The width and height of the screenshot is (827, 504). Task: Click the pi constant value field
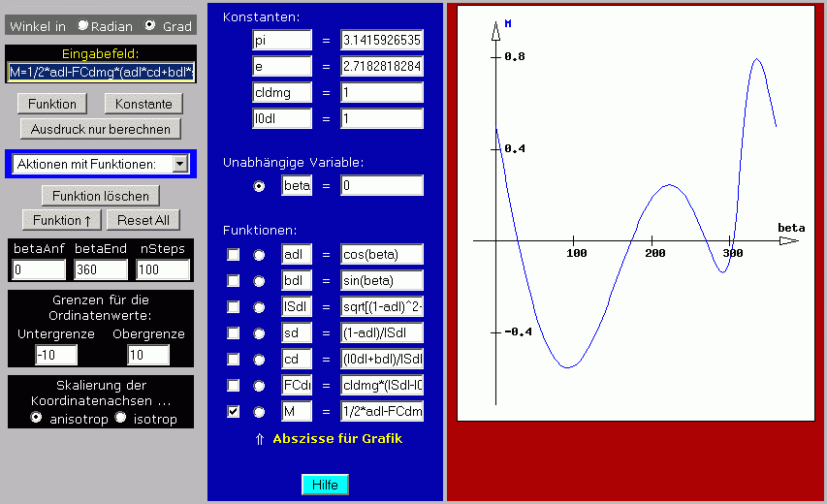(x=382, y=40)
